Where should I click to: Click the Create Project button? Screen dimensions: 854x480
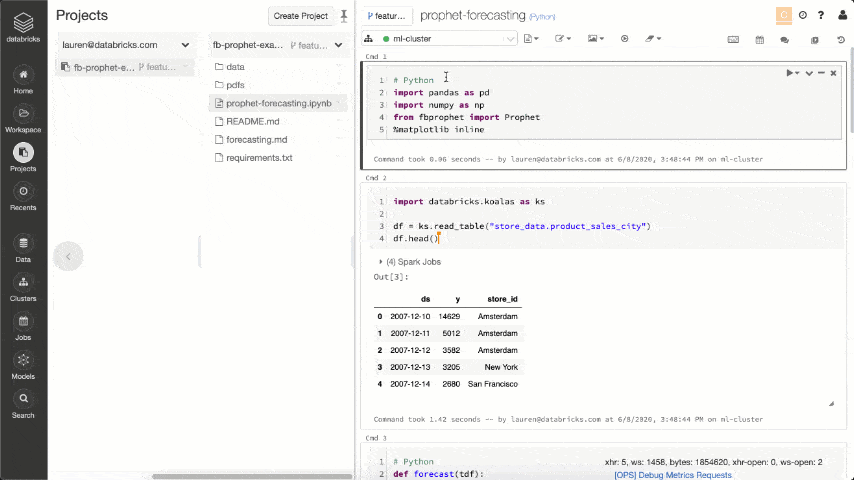(x=300, y=16)
